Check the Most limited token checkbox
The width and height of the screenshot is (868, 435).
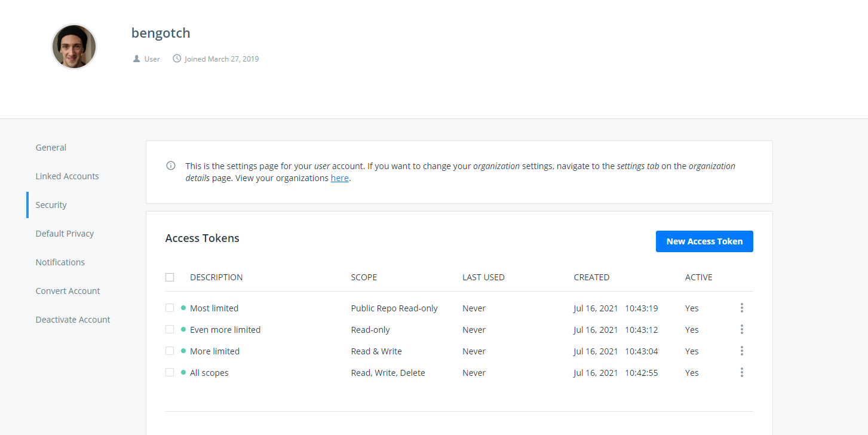[x=170, y=308]
